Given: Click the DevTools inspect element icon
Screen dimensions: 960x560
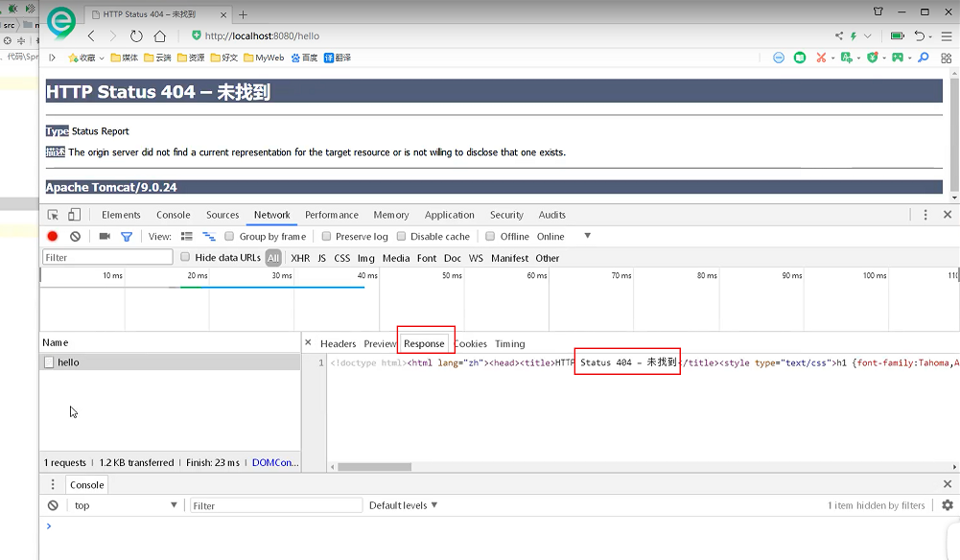Looking at the screenshot, I should coord(53,215).
